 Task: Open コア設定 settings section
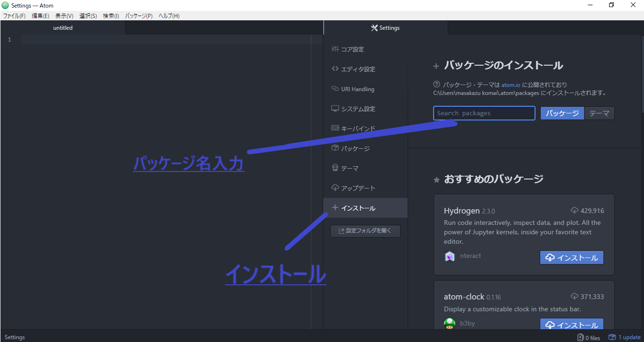(x=365, y=49)
